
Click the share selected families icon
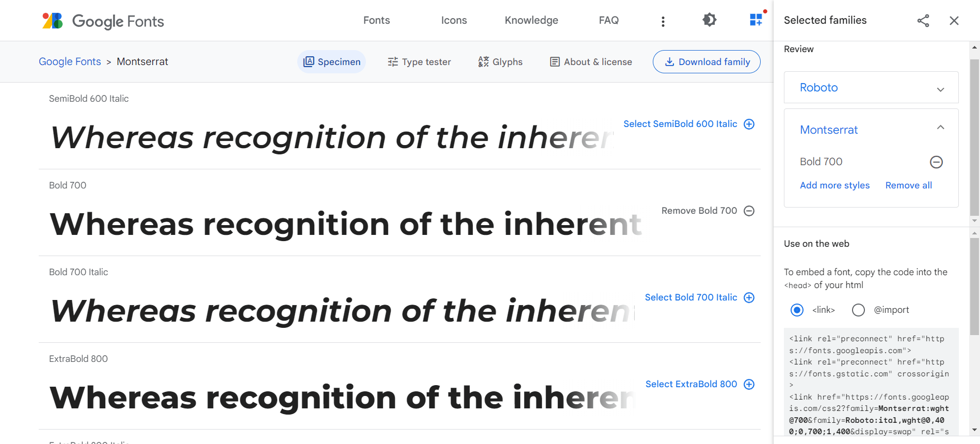click(923, 21)
